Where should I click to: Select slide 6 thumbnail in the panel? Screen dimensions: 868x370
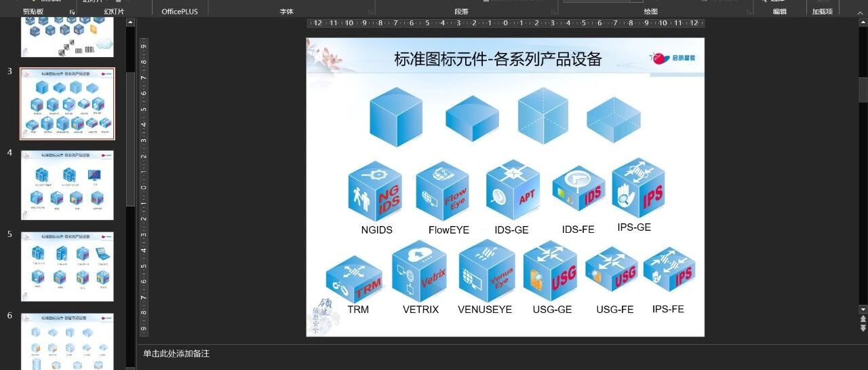click(x=68, y=341)
